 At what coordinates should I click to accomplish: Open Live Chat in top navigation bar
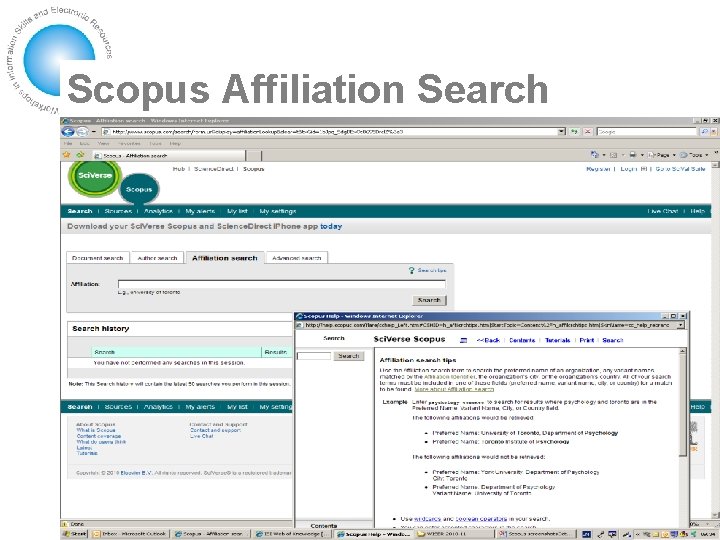tap(663, 211)
